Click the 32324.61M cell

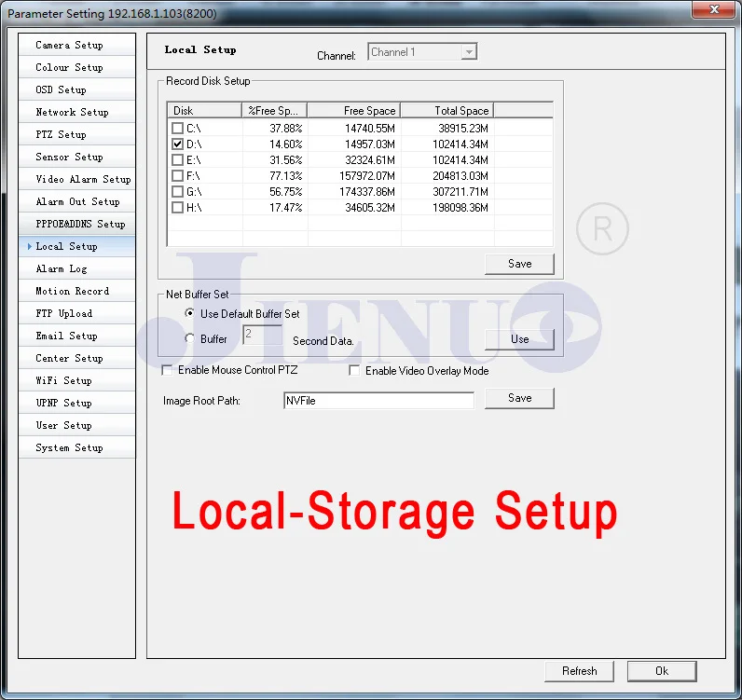[x=369, y=160]
